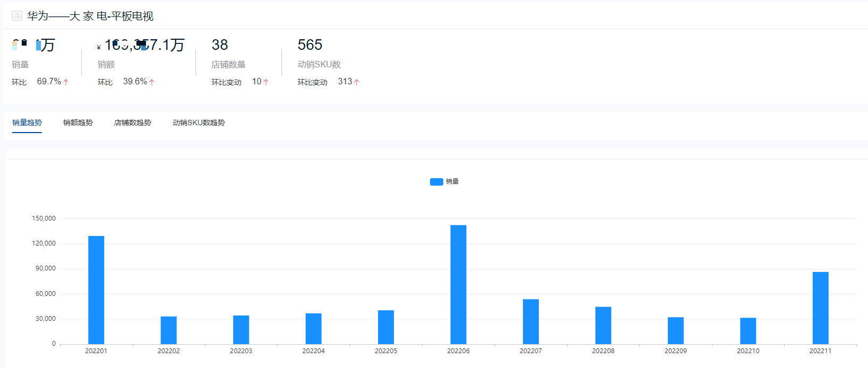Screen dimensions: 868x368
Task: Select the 202211 bar in chart
Action: click(x=820, y=308)
